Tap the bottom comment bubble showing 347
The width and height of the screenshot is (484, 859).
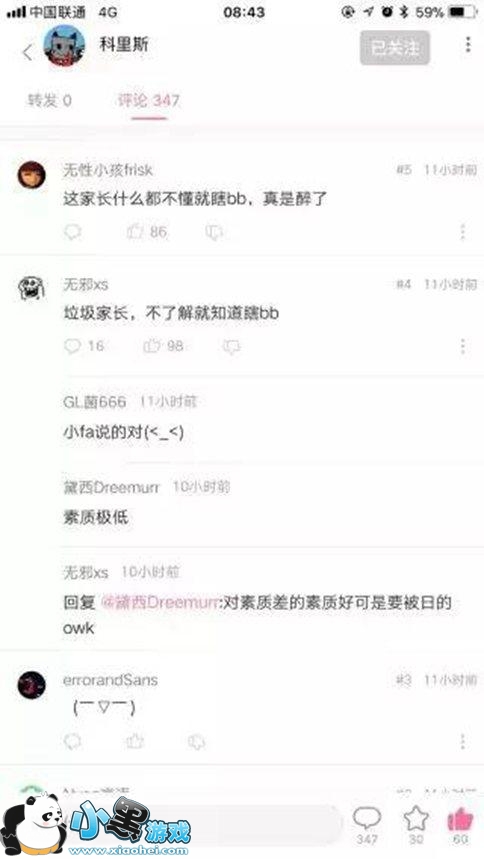(367, 825)
